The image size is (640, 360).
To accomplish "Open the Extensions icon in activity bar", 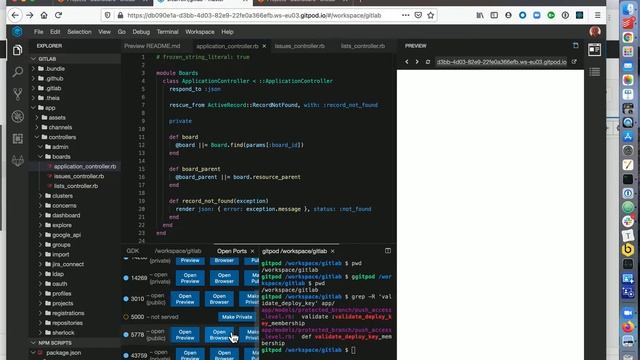I will (x=17, y=139).
